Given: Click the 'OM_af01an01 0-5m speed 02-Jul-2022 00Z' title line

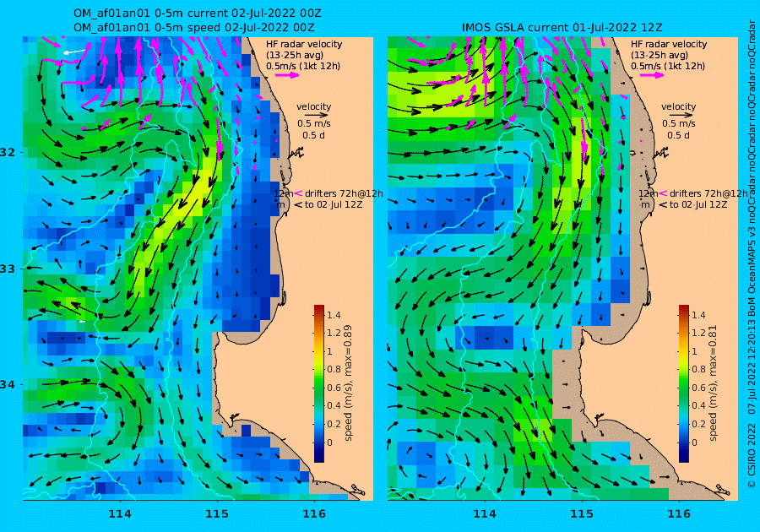Looking at the screenshot, I should (x=194, y=28).
